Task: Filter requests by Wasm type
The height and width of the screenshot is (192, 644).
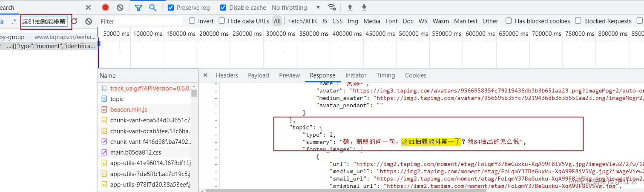Action: (441, 21)
